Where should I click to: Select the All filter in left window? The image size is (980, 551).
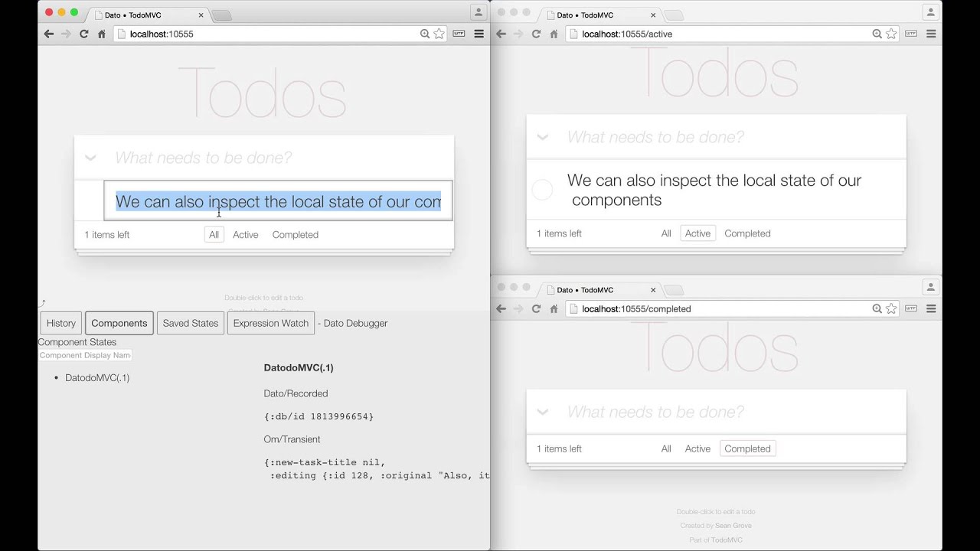214,235
